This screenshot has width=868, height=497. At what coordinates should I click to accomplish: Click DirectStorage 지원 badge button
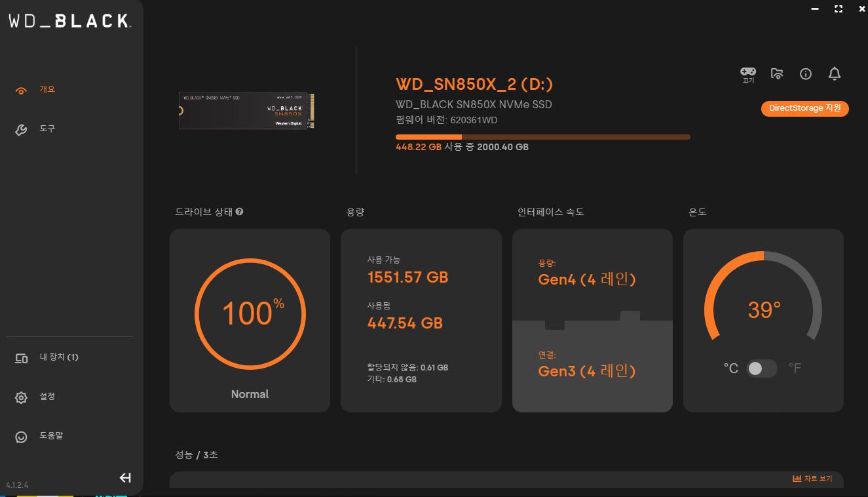point(804,109)
